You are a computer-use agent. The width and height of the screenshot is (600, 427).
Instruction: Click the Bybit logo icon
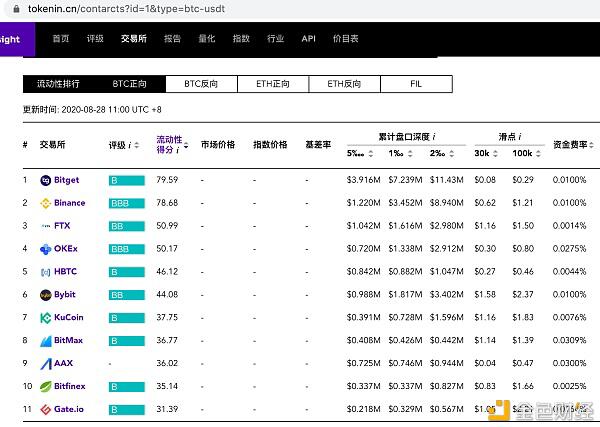46,295
